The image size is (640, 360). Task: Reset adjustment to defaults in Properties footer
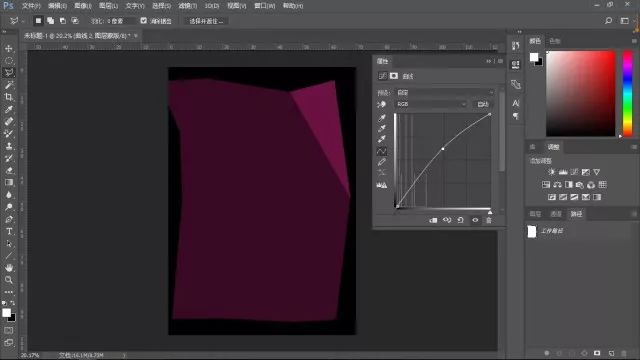[x=460, y=220]
